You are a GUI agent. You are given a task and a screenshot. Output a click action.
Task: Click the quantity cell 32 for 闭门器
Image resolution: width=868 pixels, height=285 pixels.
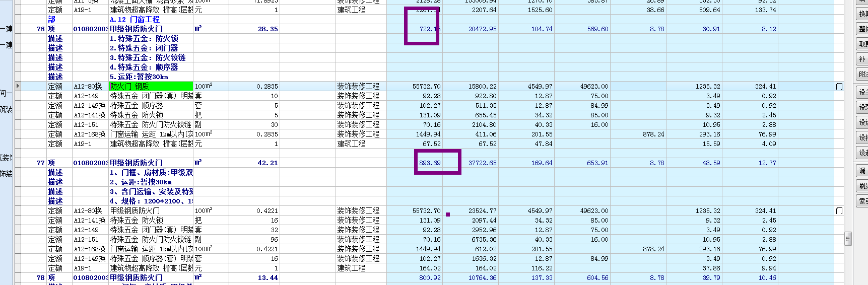tap(274, 230)
